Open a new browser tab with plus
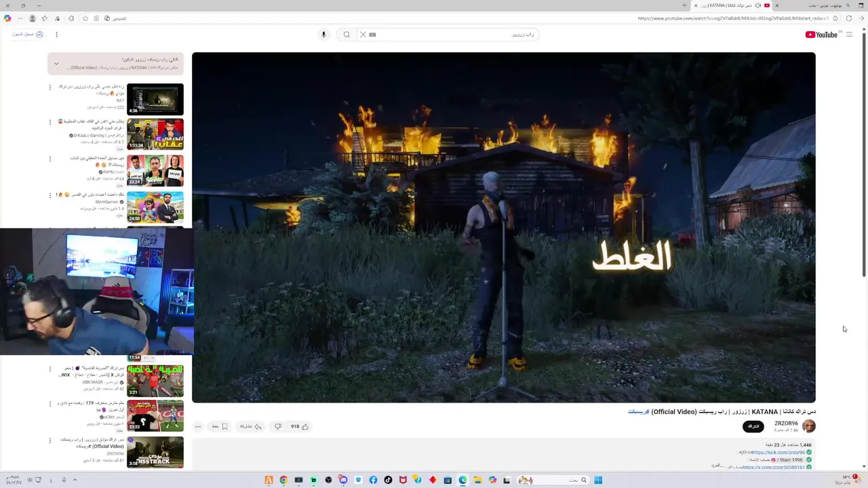 pyautogui.click(x=684, y=5)
